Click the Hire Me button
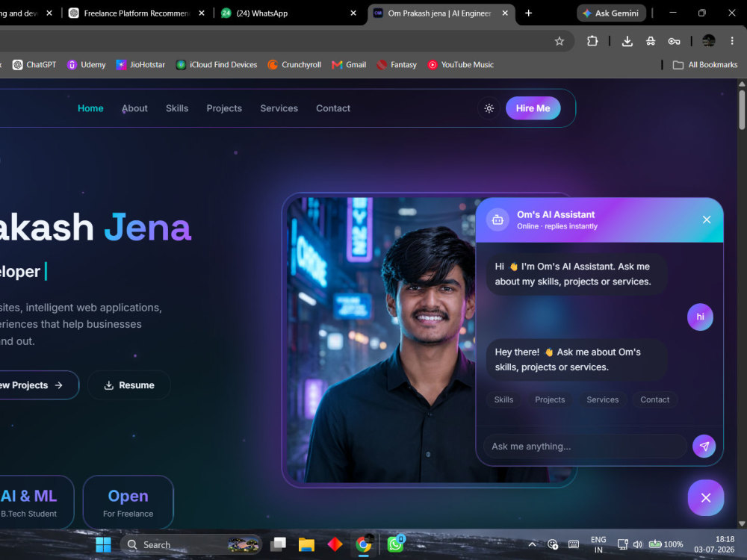This screenshot has width=747, height=560. pos(533,108)
